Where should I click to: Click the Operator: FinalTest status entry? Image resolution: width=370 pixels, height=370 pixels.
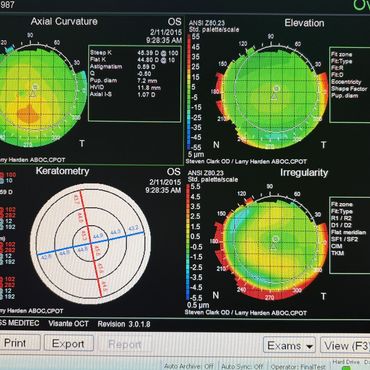(x=298, y=366)
